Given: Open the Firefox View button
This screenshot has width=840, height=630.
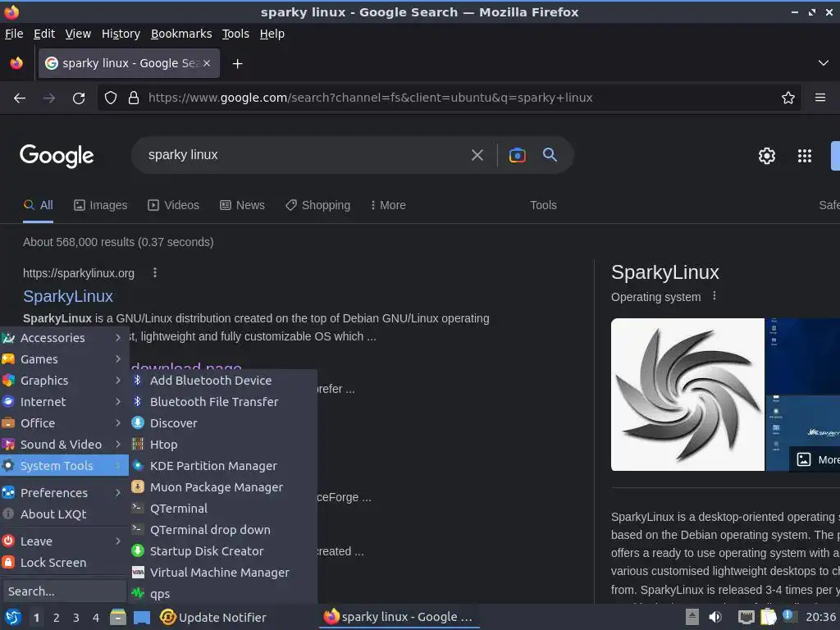Looking at the screenshot, I should coord(16,63).
